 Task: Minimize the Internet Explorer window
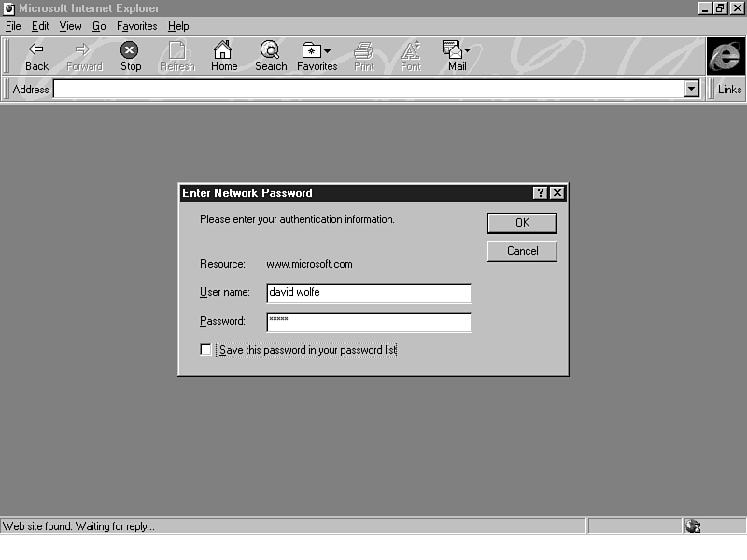pyautogui.click(x=705, y=8)
